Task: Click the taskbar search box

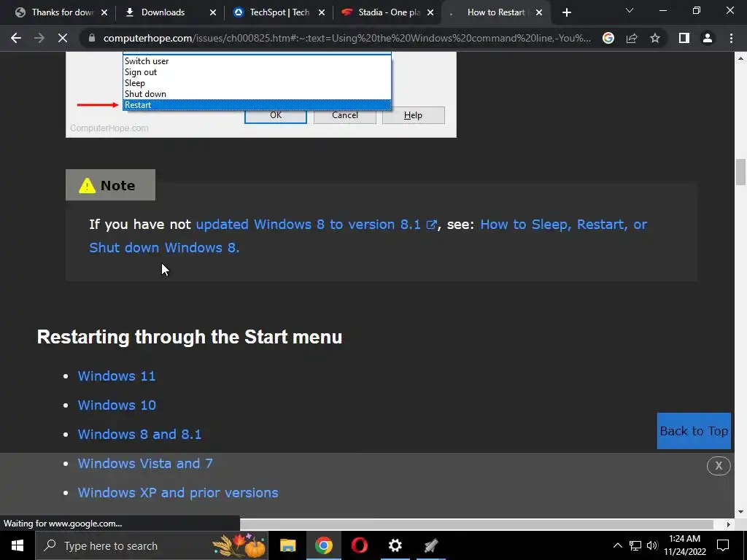Action: coord(152,545)
